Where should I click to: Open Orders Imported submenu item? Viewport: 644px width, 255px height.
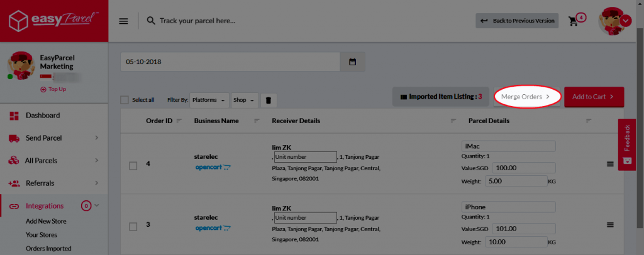pos(48,249)
